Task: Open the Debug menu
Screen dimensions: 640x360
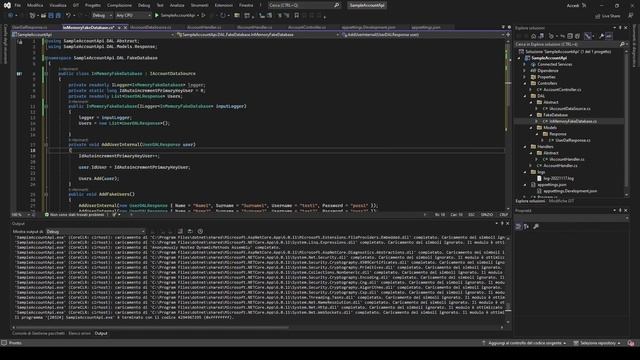Action: [x=144, y=5]
